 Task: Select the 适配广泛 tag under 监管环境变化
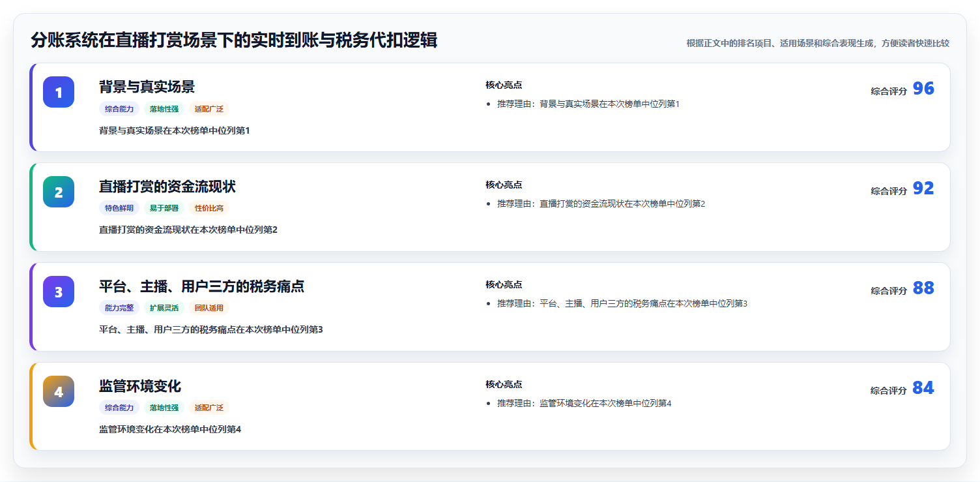coord(209,408)
